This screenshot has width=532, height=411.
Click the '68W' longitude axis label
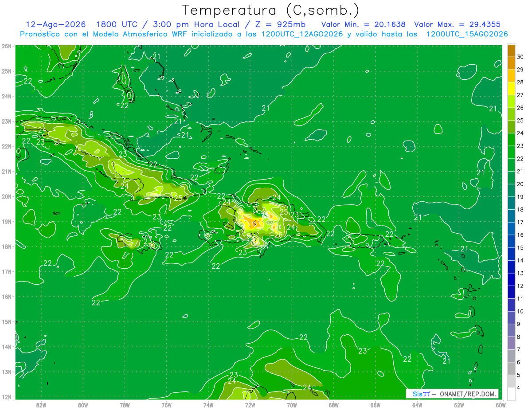click(334, 404)
